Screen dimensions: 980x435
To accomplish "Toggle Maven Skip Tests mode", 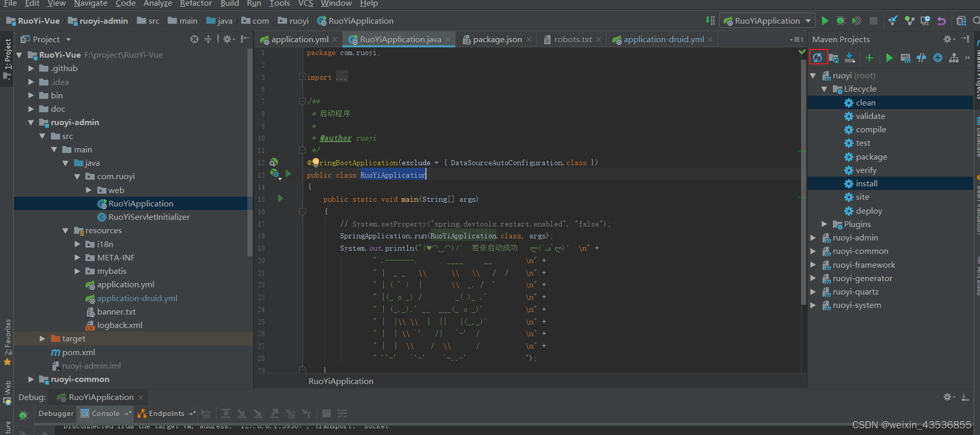I will (938, 58).
